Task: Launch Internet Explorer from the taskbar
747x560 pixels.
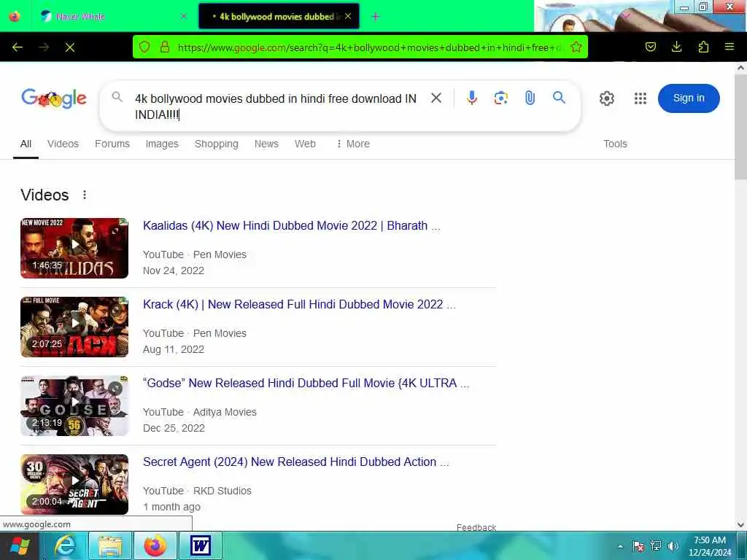Action: (x=65, y=546)
